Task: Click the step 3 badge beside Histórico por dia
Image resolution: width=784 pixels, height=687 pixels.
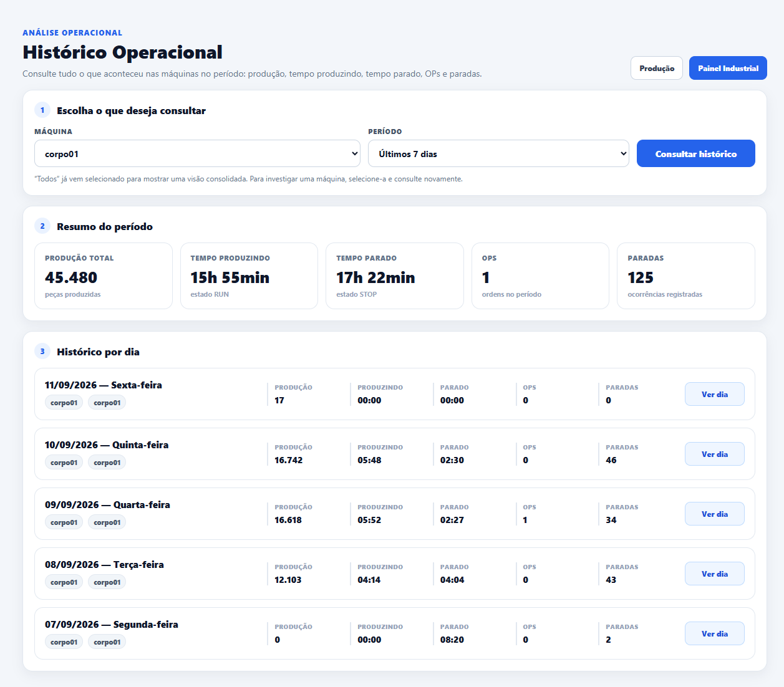Action: 42,352
